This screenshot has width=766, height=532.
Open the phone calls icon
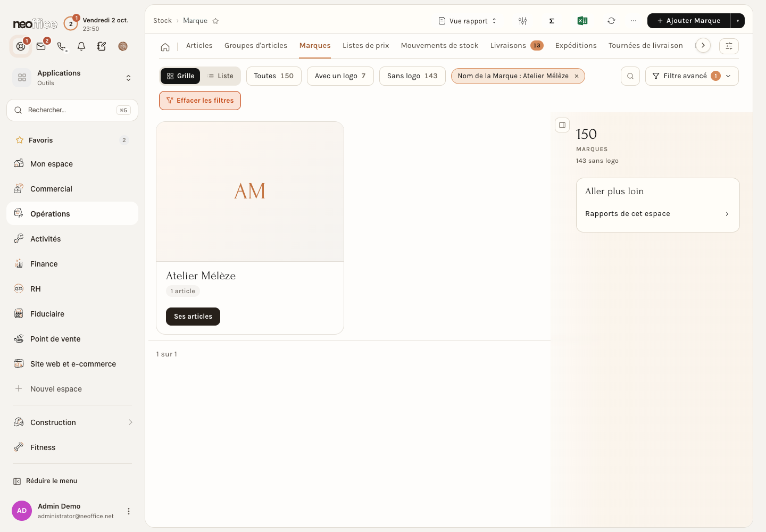click(62, 46)
